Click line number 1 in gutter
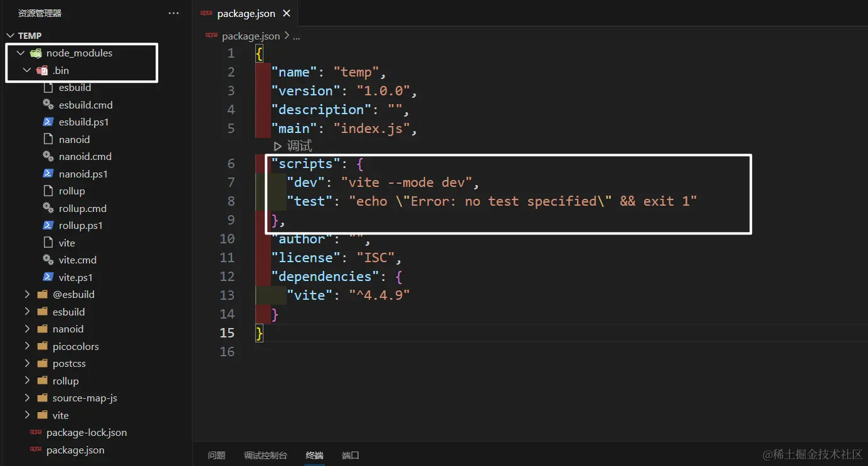The image size is (868, 466). click(231, 53)
